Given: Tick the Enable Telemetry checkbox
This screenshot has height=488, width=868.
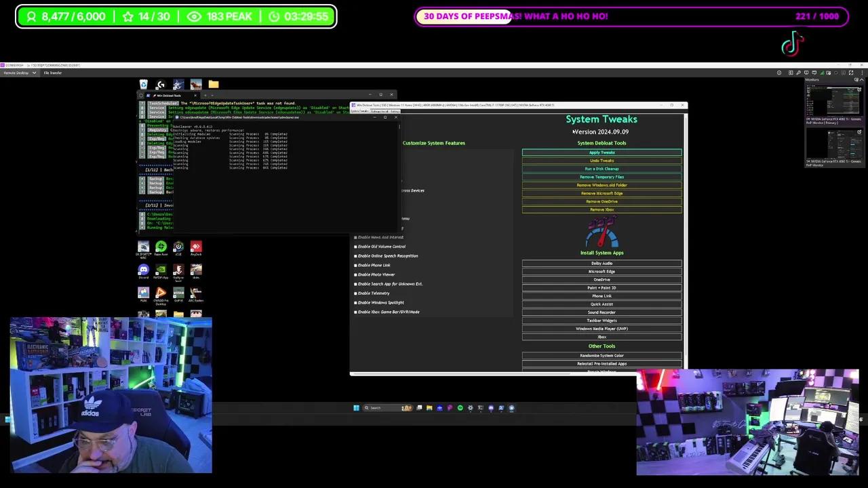Looking at the screenshot, I should 355,293.
